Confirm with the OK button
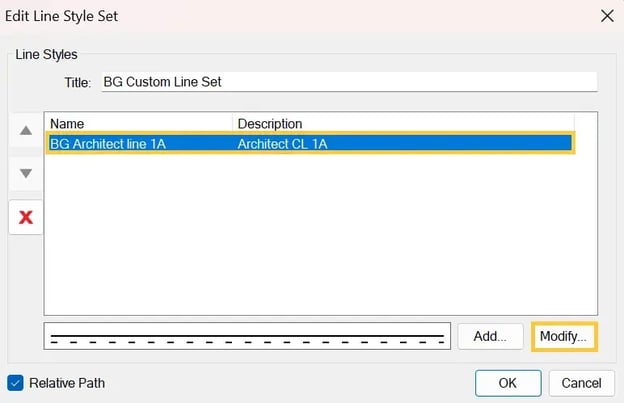Screen dimensions: 624x403 click(x=508, y=383)
